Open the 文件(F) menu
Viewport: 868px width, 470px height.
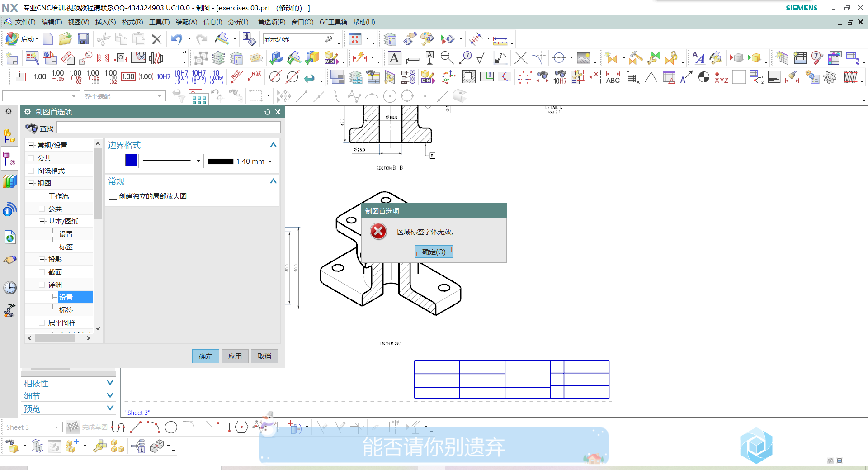25,22
